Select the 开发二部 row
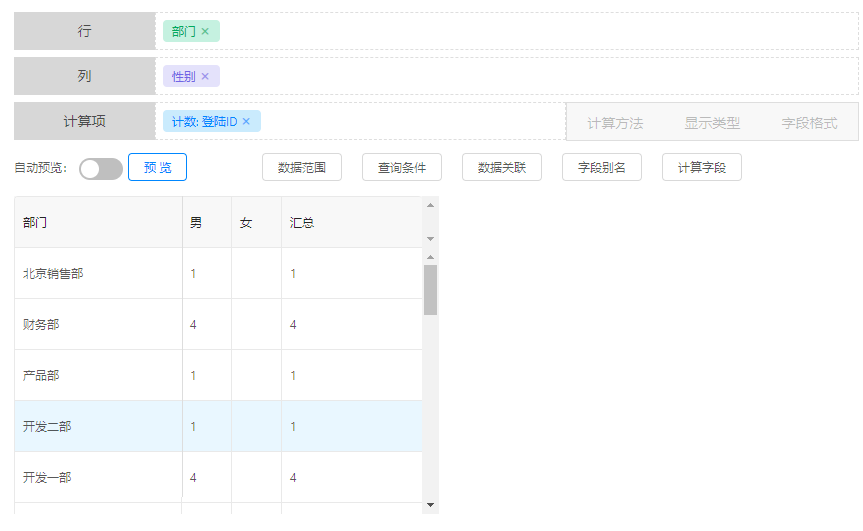The image size is (863, 531). pos(47,426)
